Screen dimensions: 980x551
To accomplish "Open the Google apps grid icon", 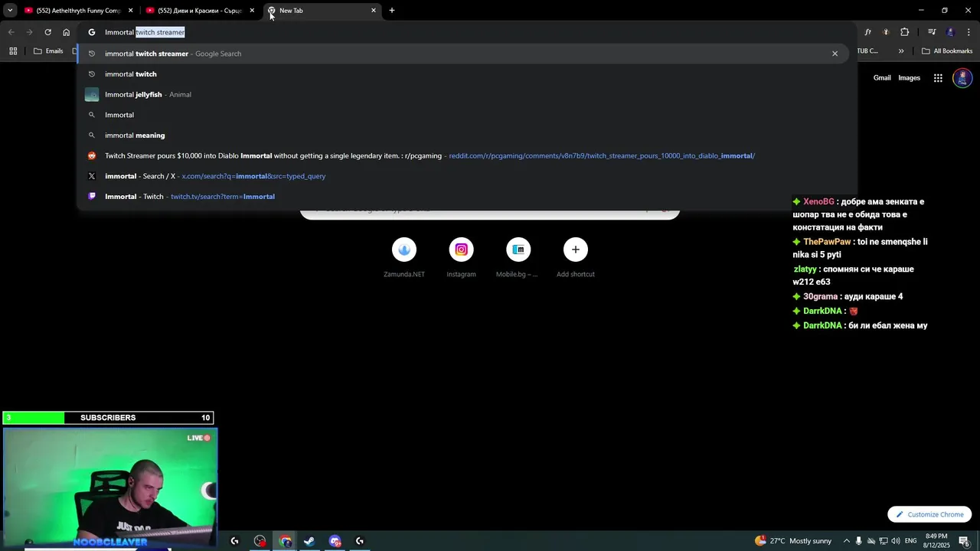I will [938, 78].
